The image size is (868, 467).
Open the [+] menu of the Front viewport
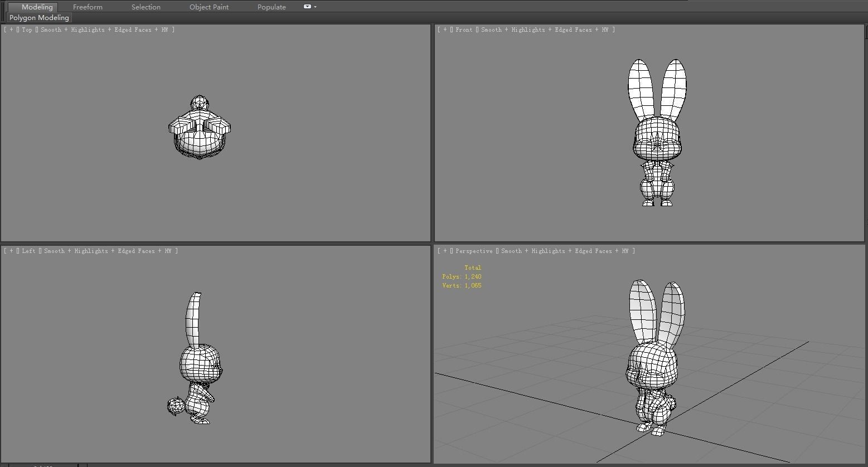(445, 30)
